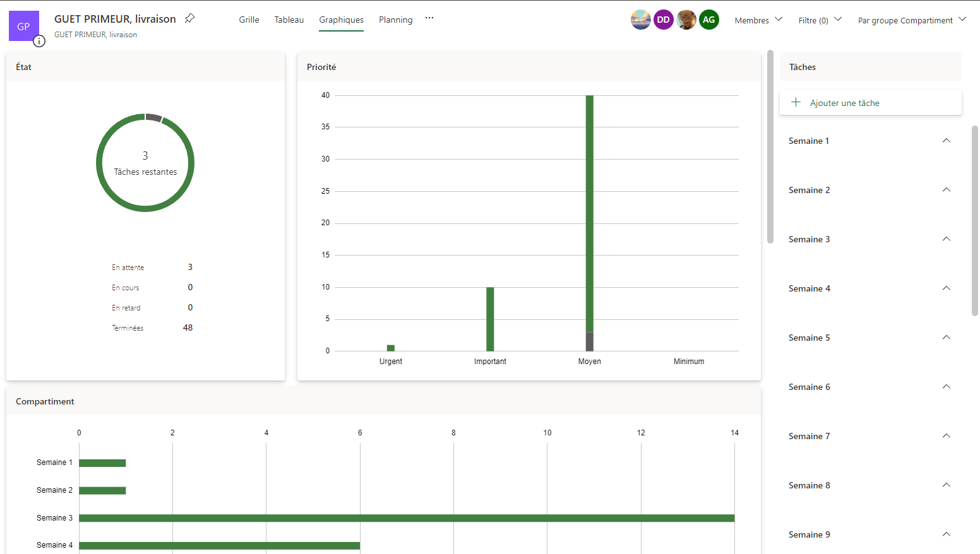
Task: Switch to the Tableau view tab
Action: 289,20
